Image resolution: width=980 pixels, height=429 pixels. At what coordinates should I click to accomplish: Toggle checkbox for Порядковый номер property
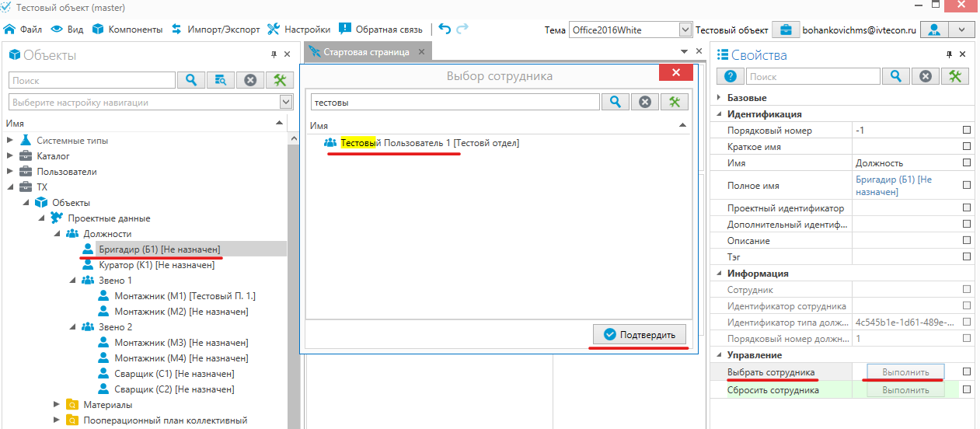[x=967, y=131]
